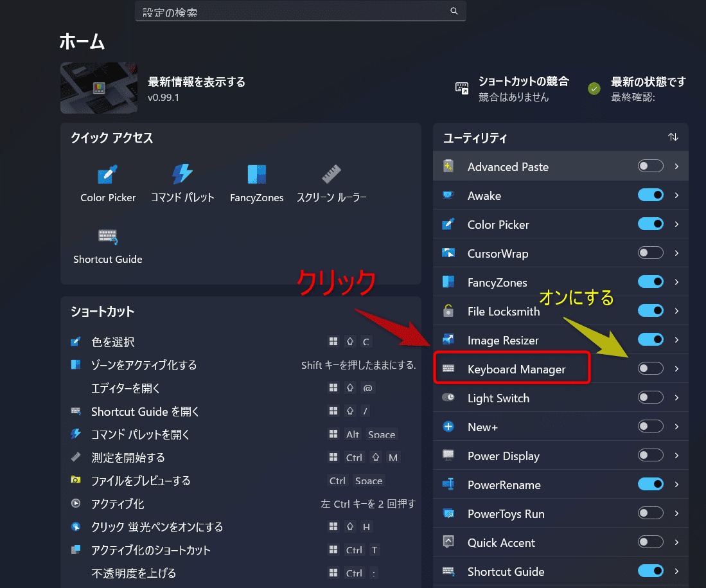Select the PowerRename utility label
Image resolution: width=706 pixels, height=588 pixels.
pyautogui.click(x=504, y=485)
